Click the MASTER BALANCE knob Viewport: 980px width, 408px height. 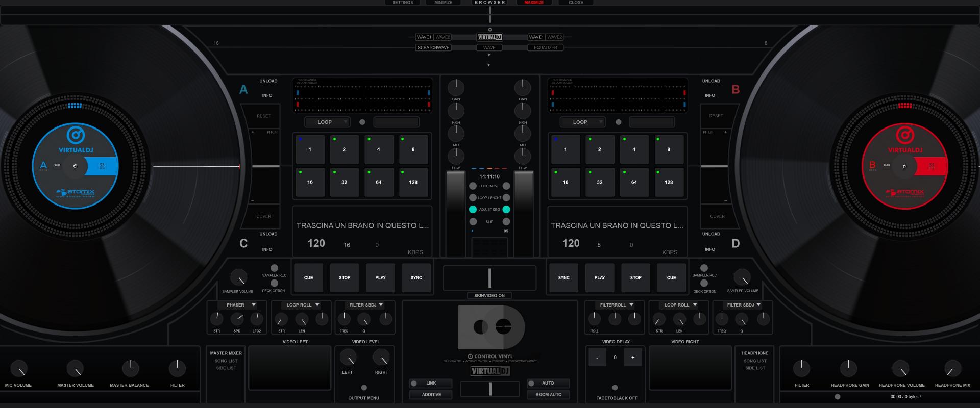(x=131, y=368)
